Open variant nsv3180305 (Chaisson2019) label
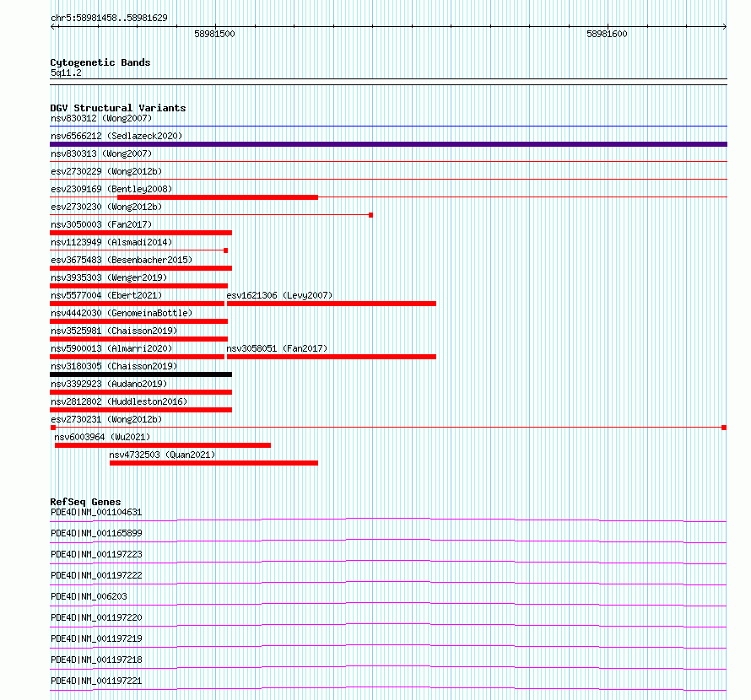 click(114, 366)
